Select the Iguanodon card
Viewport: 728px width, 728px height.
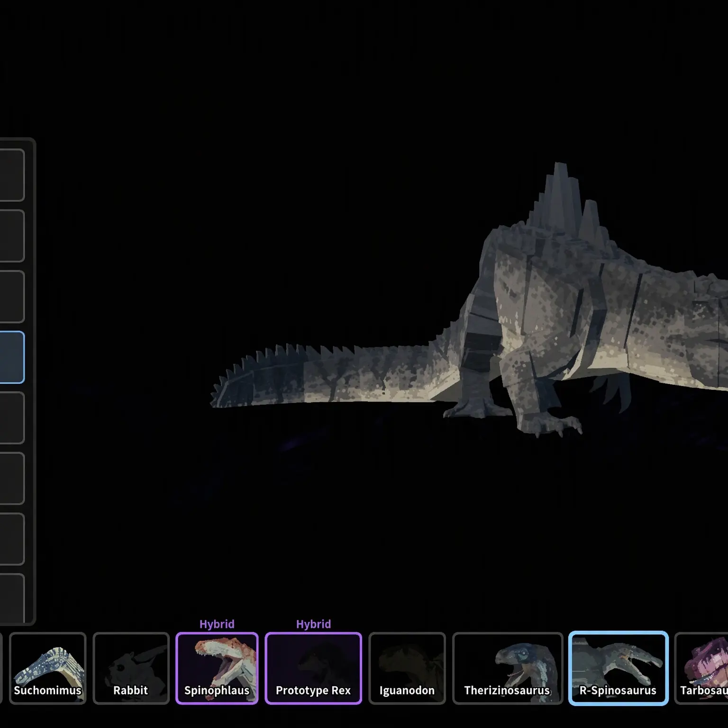(x=407, y=668)
